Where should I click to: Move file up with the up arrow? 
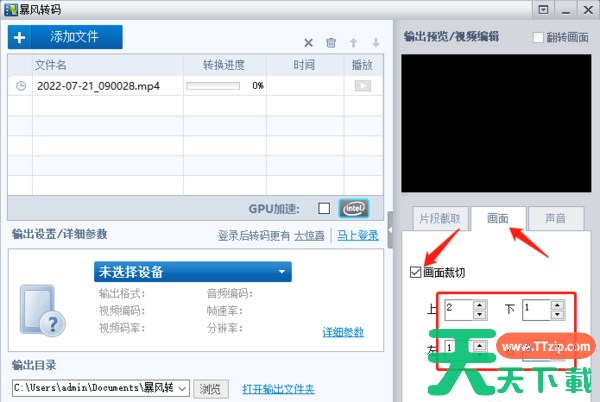point(354,42)
